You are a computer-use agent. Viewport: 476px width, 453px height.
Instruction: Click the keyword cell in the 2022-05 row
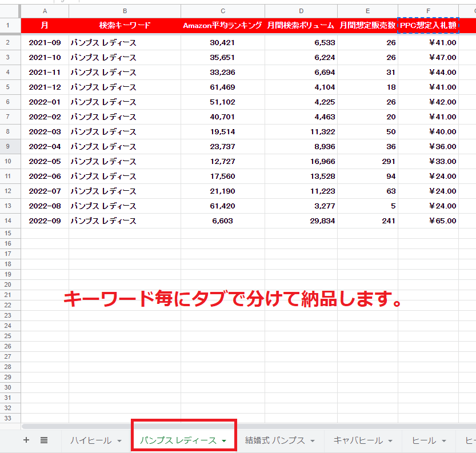(125, 162)
